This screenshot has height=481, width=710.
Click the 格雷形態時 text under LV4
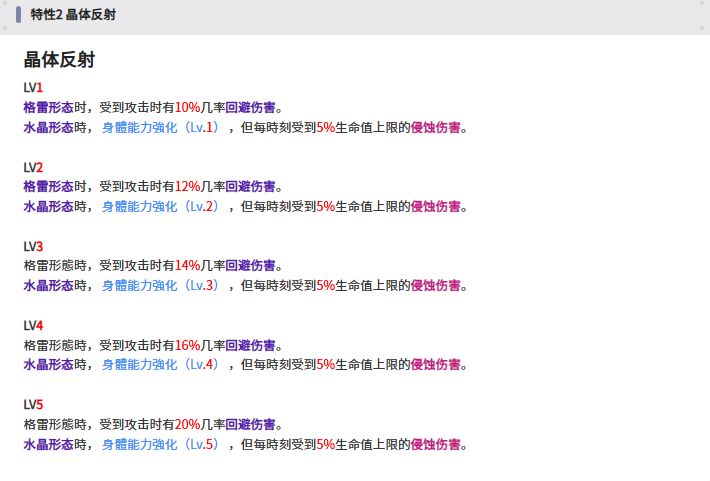point(55,345)
